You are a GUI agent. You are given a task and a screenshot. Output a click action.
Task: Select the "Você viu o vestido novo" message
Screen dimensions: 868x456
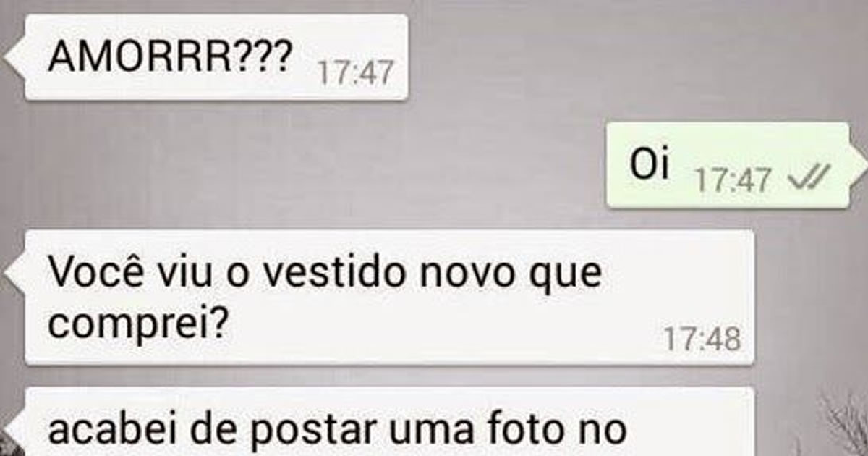point(390,297)
